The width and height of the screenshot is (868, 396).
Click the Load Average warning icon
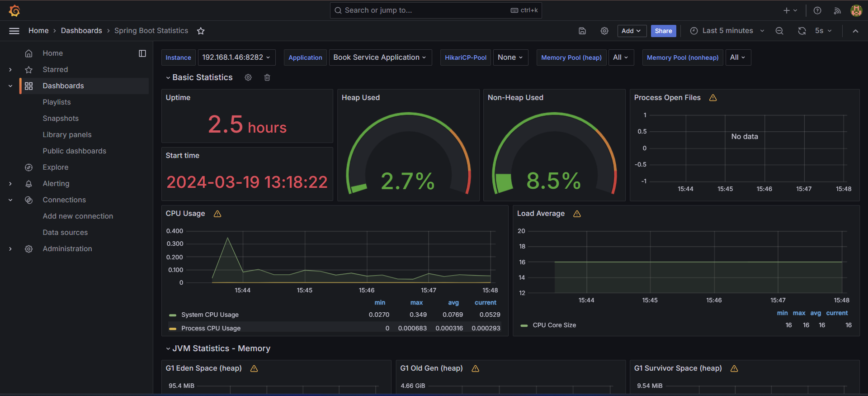point(577,214)
